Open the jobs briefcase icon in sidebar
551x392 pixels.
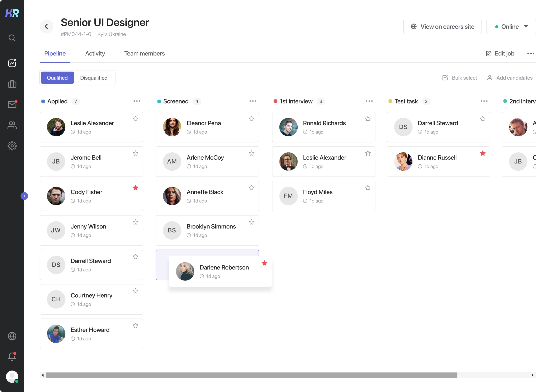point(12,84)
